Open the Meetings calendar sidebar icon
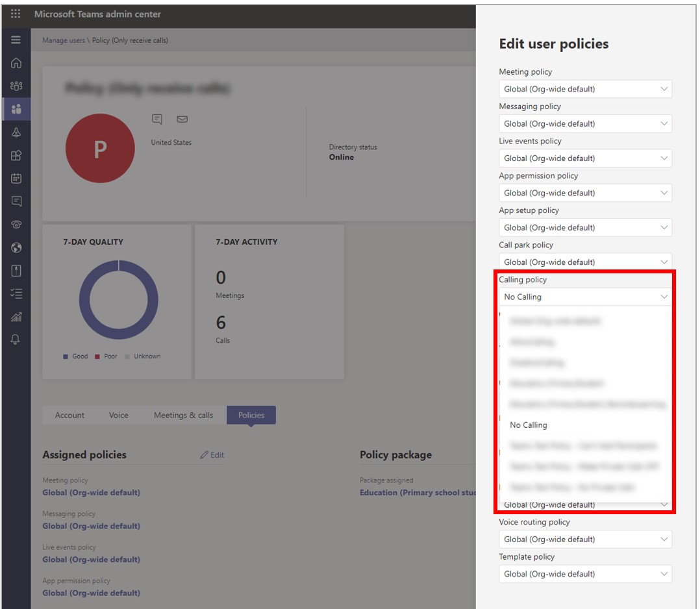 [16, 178]
